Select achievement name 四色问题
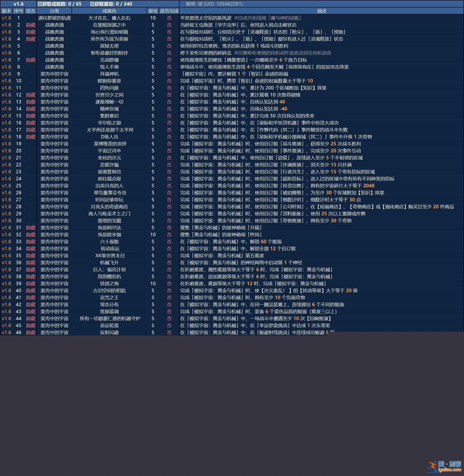 point(109,88)
